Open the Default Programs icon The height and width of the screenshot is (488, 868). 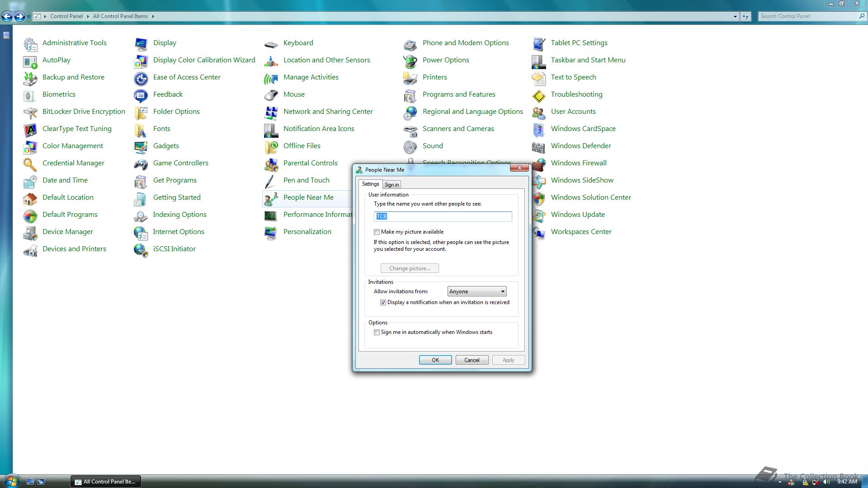[x=30, y=216]
